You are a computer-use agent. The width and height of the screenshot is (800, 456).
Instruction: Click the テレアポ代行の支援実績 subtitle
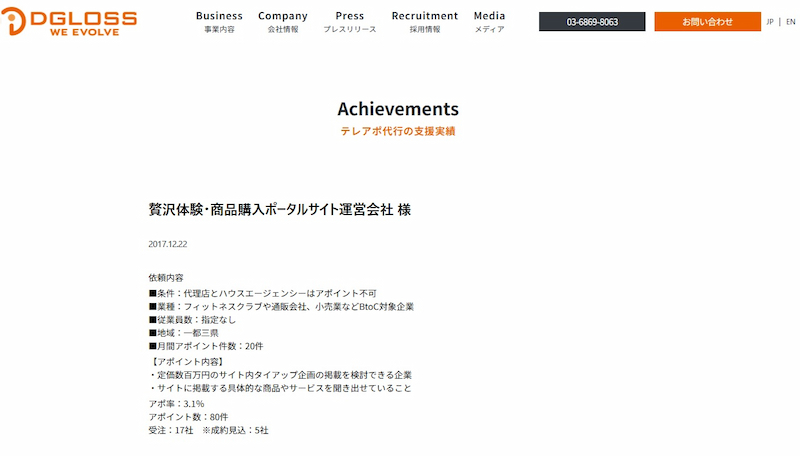point(398,131)
